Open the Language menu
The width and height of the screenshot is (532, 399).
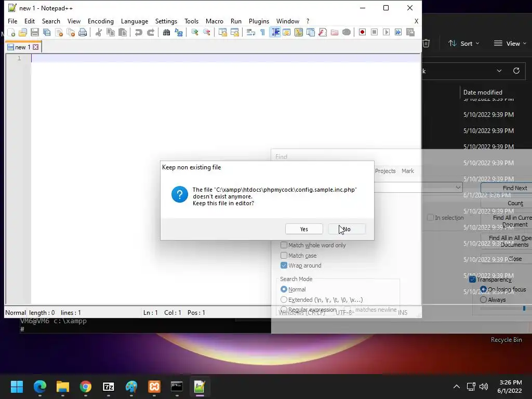[x=135, y=21]
